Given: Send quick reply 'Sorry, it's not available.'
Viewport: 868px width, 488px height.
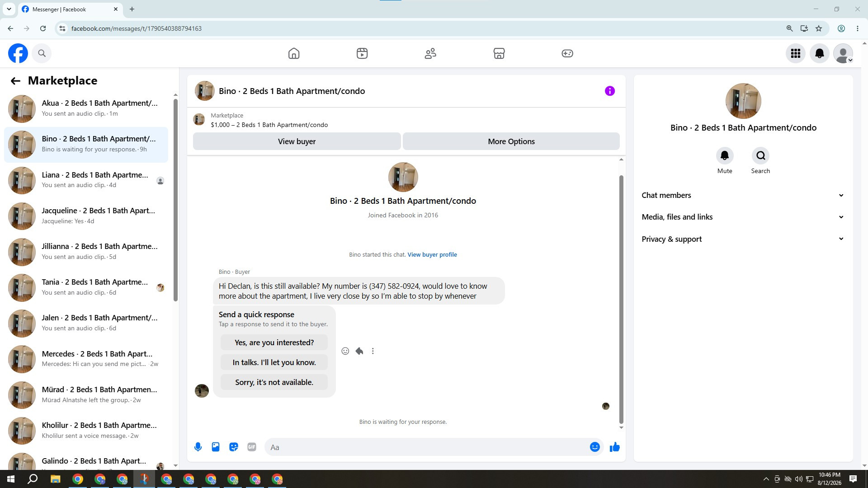Looking at the screenshot, I should point(274,382).
